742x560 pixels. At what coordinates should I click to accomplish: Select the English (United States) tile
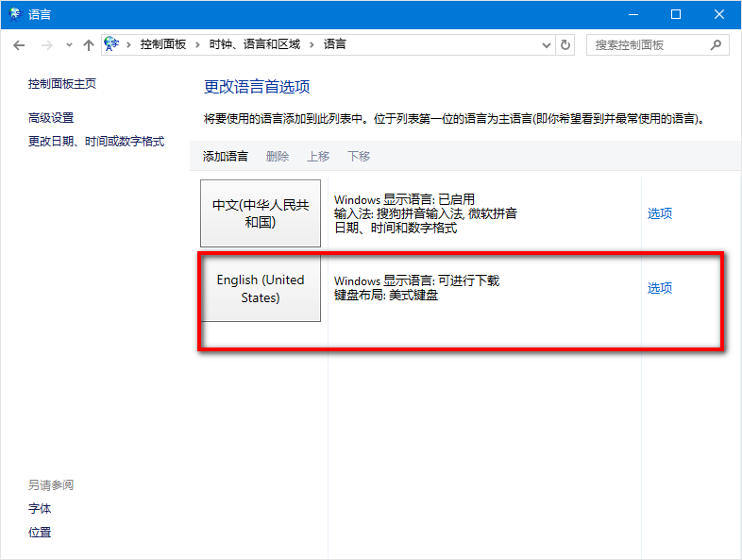261,288
